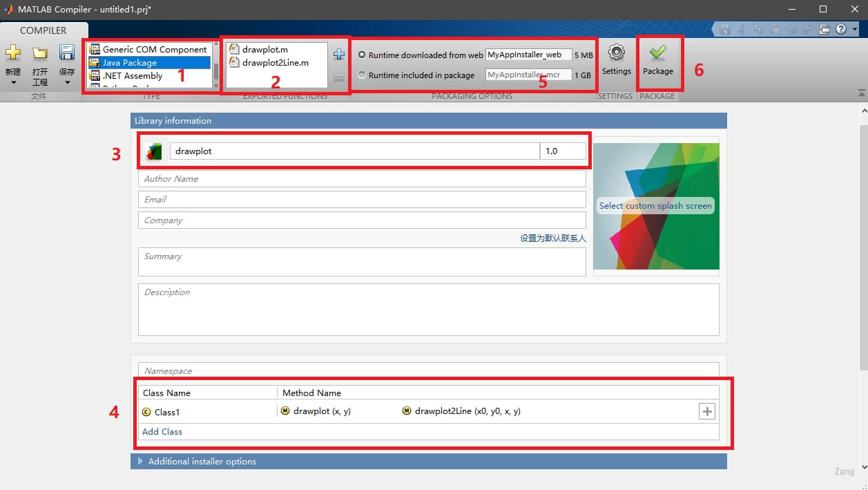Edit the library name field drawplot
This screenshot has height=490, width=868.
click(354, 151)
